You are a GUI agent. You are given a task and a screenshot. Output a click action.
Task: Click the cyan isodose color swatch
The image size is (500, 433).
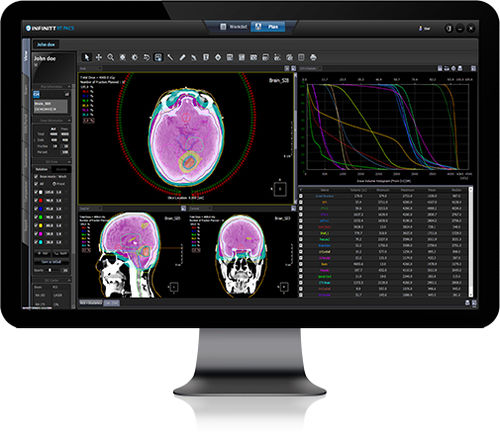41,242
